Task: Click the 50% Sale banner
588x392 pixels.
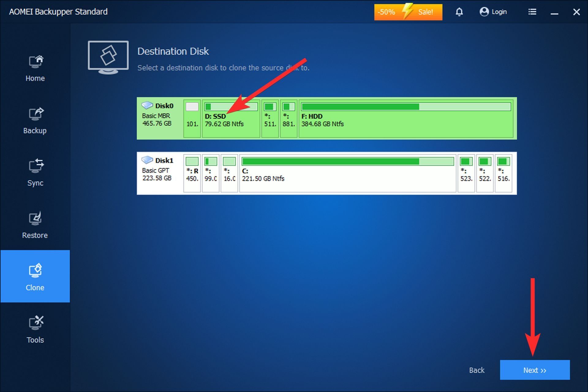Action: click(408, 12)
